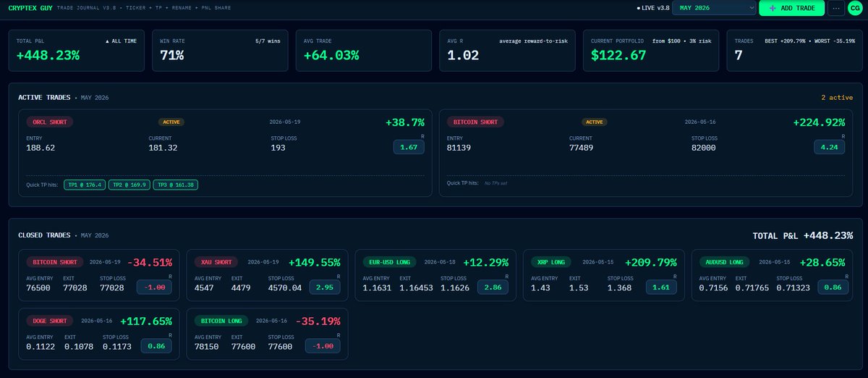The height and width of the screenshot is (378, 868).
Task: Click the Trades count 7
Action: tap(738, 56)
